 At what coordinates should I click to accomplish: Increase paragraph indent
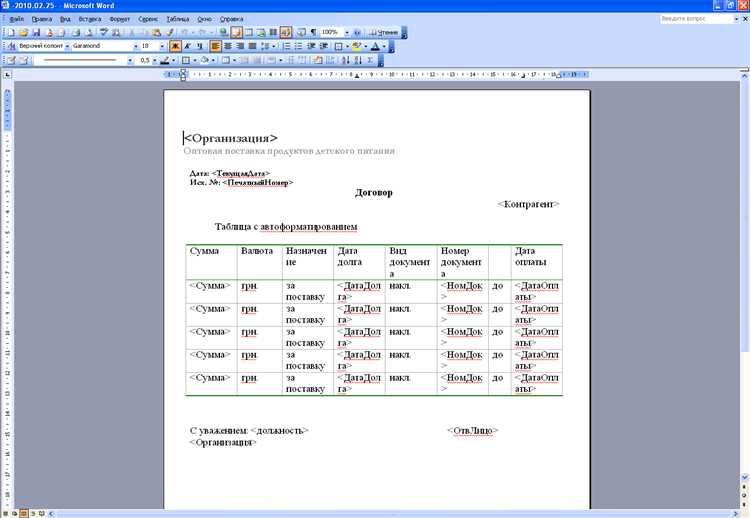[324, 46]
